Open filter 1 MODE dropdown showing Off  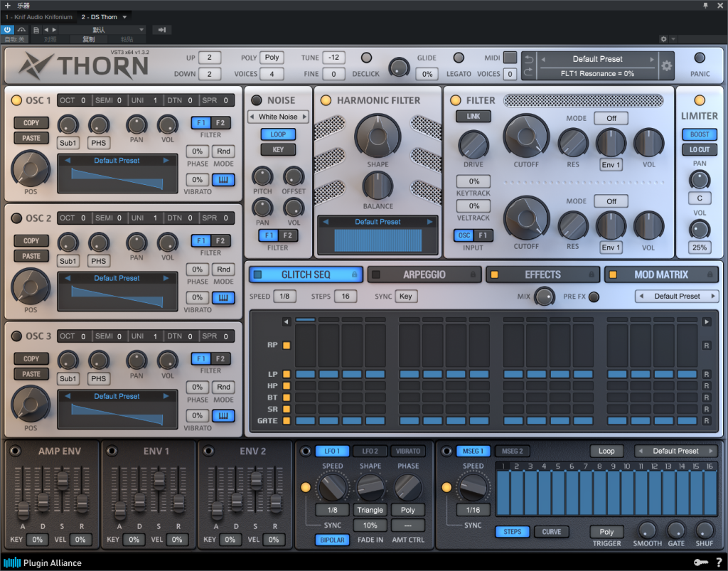[x=611, y=118]
